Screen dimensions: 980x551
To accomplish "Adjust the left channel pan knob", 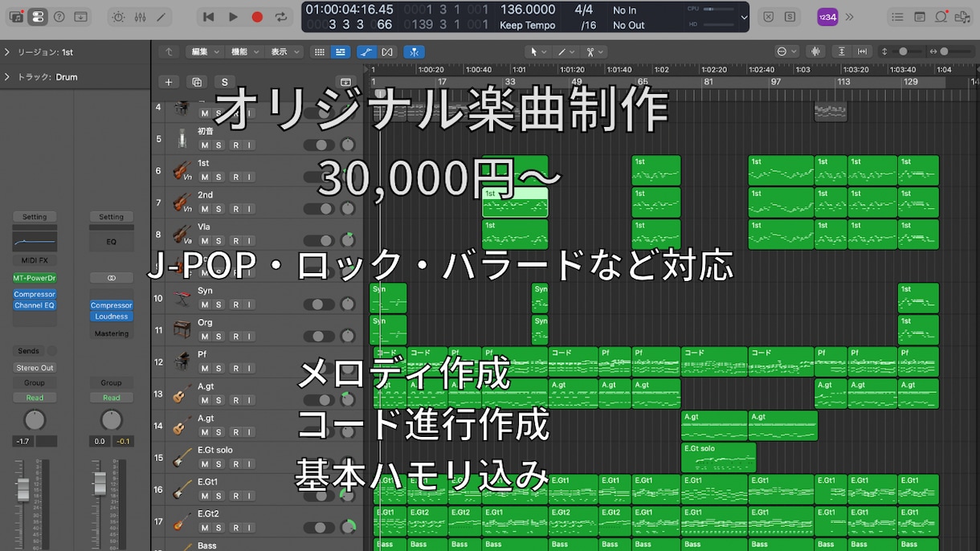I will [x=35, y=419].
